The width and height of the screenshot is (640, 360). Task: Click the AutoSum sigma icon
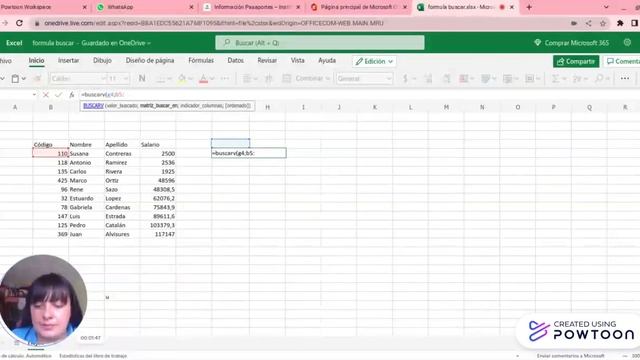pos(556,78)
